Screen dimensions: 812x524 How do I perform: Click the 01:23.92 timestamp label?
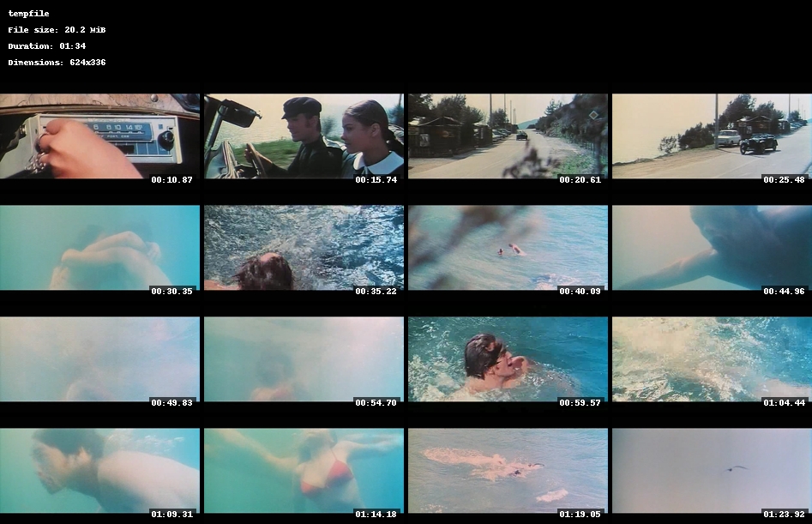click(x=784, y=515)
